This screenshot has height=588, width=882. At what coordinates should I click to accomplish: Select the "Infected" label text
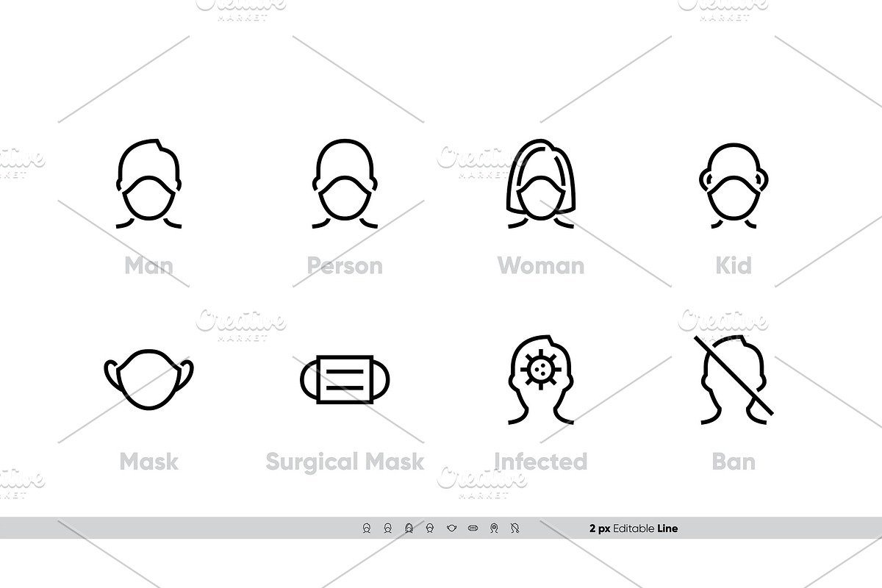coord(541,462)
